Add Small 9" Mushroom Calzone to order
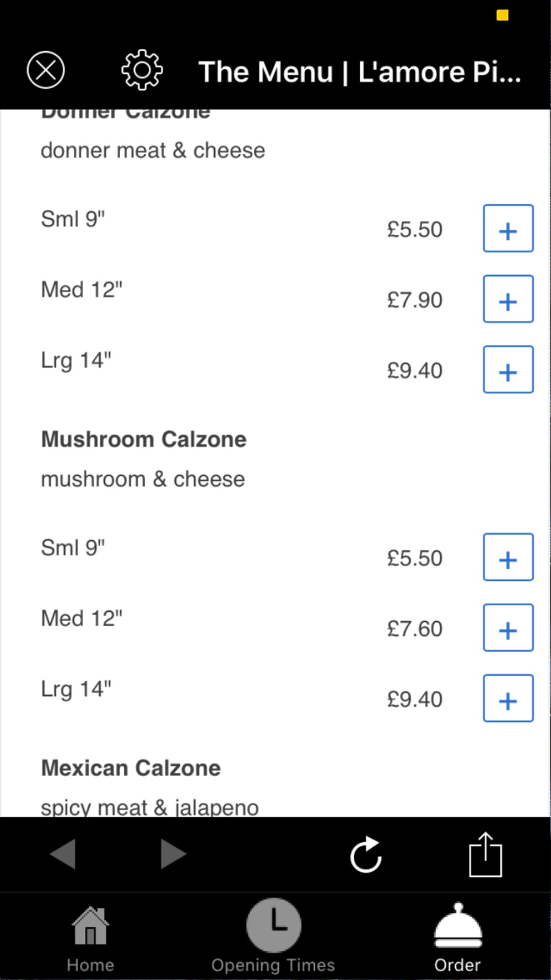This screenshot has height=980, width=551. 508,557
